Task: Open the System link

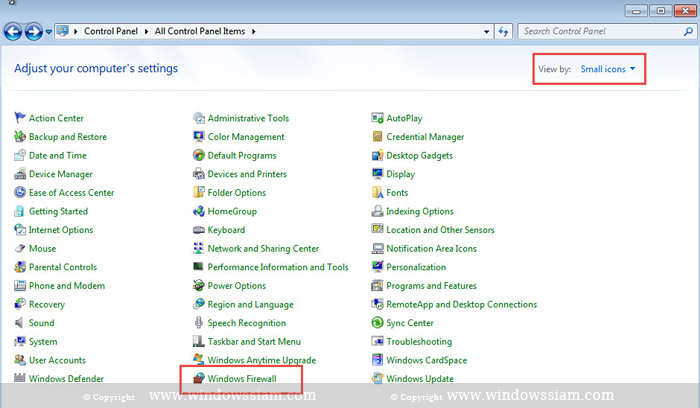Action: pos(43,341)
